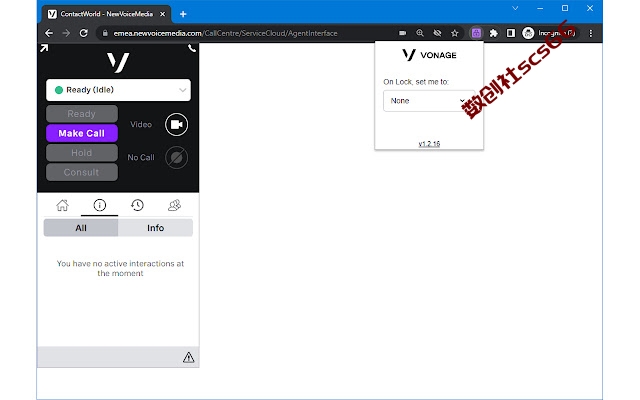640x400 pixels.
Task: Click the warning triangle icon in footer
Action: click(x=189, y=358)
